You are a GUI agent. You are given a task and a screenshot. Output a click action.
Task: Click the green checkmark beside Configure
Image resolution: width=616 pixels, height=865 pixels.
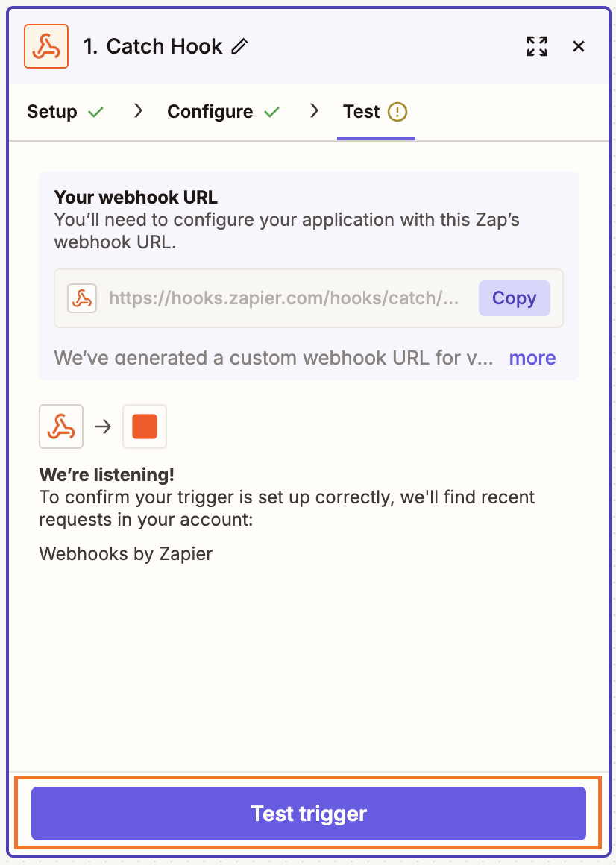pos(271,113)
